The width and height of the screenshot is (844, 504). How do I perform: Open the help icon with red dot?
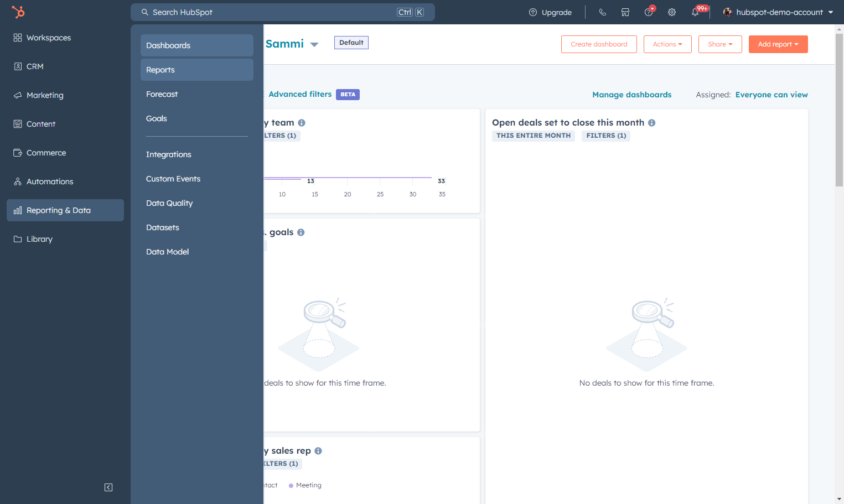point(649,12)
